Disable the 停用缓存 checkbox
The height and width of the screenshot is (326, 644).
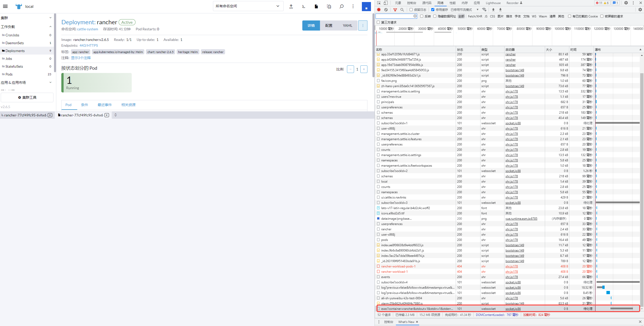(x=433, y=9)
